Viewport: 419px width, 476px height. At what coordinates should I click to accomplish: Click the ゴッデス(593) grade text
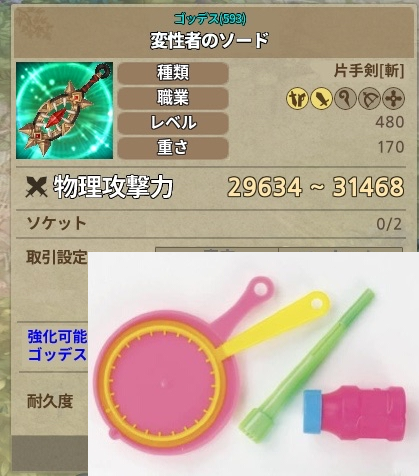[x=210, y=19]
